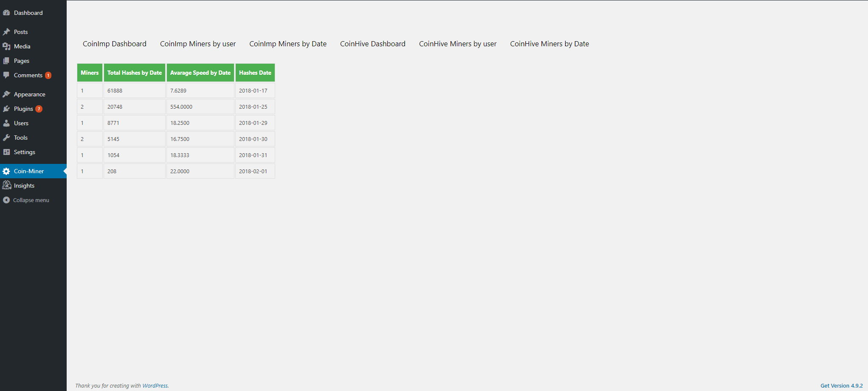Select CoinHive Miners by Date tab

point(550,44)
